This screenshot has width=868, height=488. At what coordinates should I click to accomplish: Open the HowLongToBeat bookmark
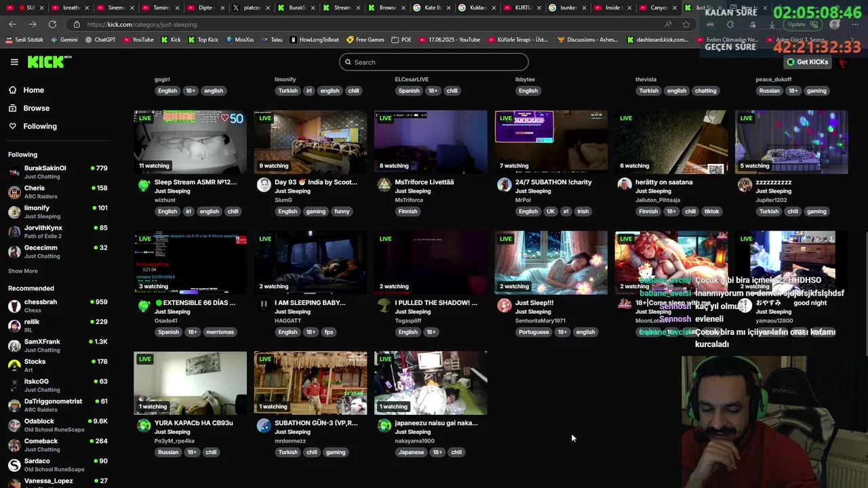pos(315,40)
